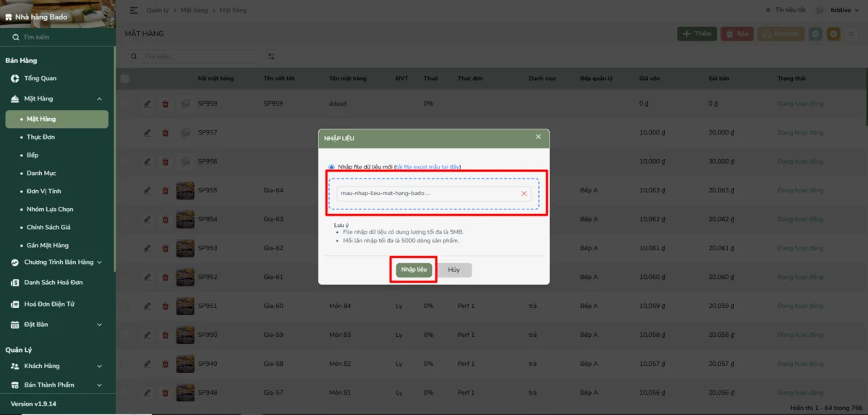Click Version v1.9.14 label in sidebar
This screenshot has height=415, width=868.
coord(33,404)
